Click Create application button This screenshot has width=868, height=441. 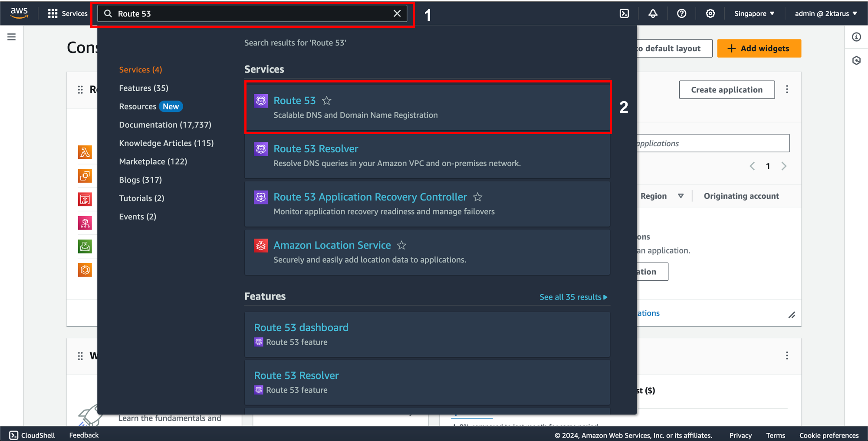727,89
